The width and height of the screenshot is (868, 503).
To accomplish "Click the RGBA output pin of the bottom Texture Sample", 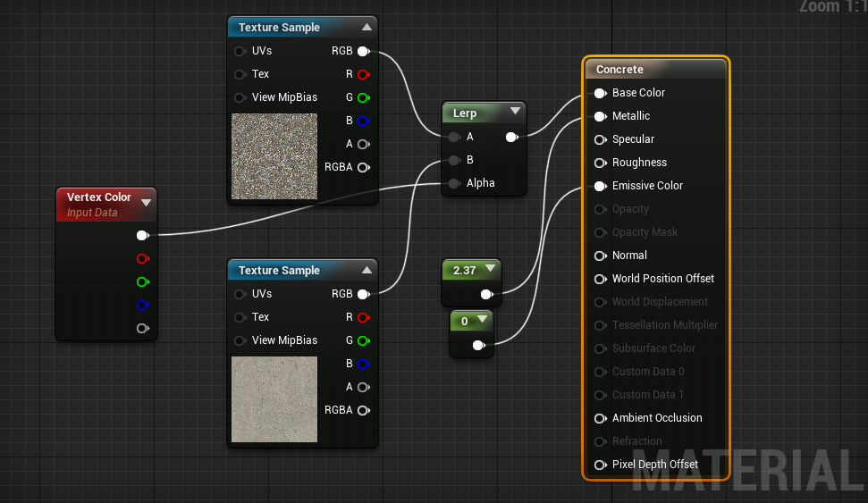I will [x=364, y=410].
